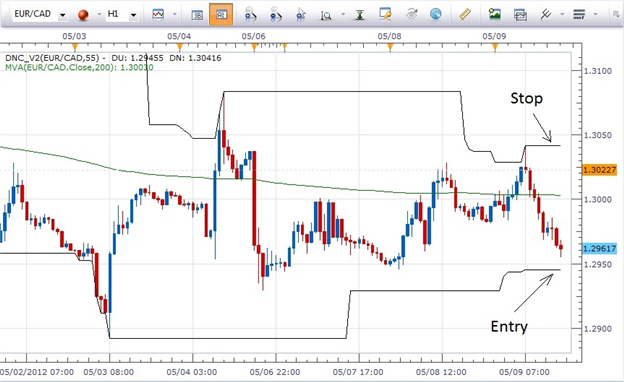Click the green vertical fit icon
The width and height of the screenshot is (624, 382).
coord(359,15)
